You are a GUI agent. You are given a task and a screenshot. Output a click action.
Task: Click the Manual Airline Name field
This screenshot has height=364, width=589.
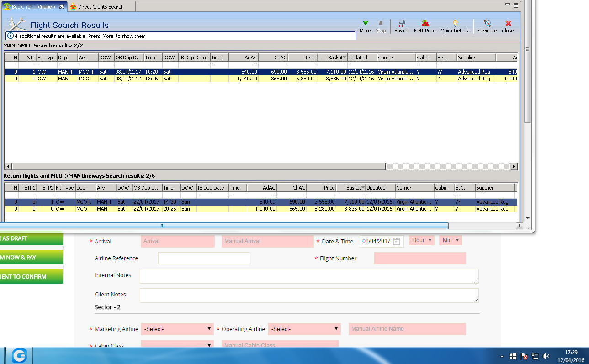click(407, 329)
